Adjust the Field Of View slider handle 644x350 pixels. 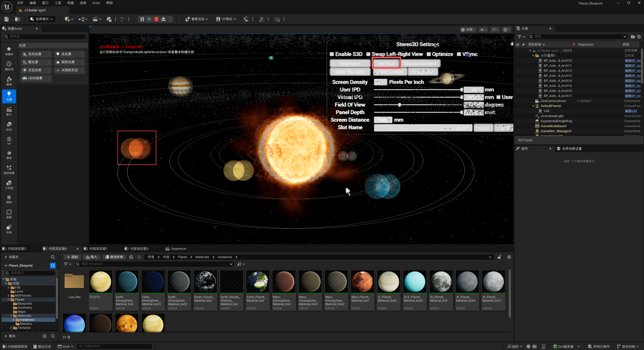pos(399,105)
